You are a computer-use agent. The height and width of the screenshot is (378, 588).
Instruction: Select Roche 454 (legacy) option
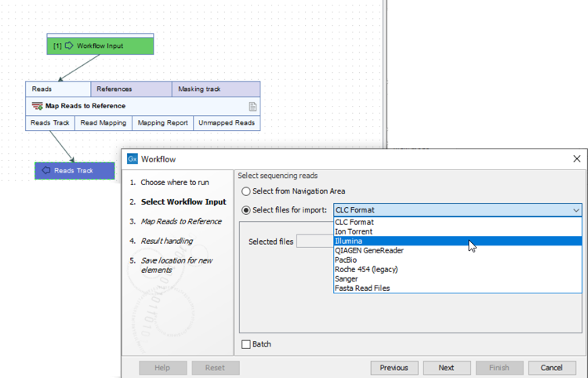[x=458, y=269]
